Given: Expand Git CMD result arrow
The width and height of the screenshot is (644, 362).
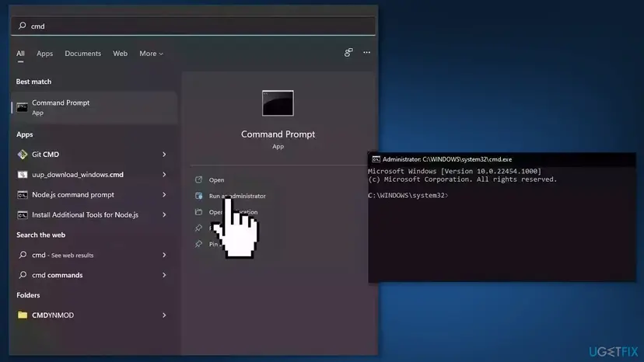Looking at the screenshot, I should tap(164, 155).
